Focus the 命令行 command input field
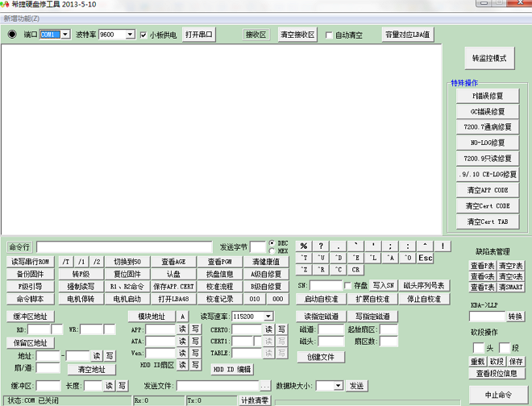 tap(124, 247)
